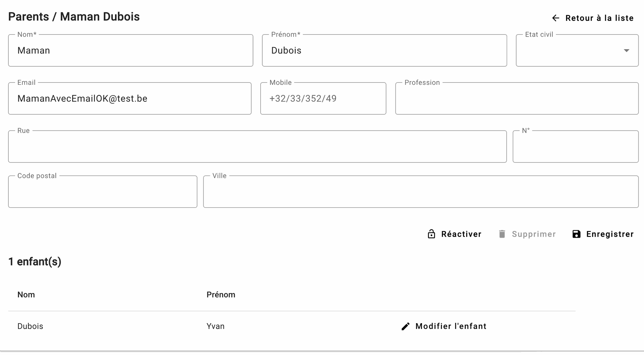Select the Mobile phone number field
The image size is (644, 355).
point(323,99)
